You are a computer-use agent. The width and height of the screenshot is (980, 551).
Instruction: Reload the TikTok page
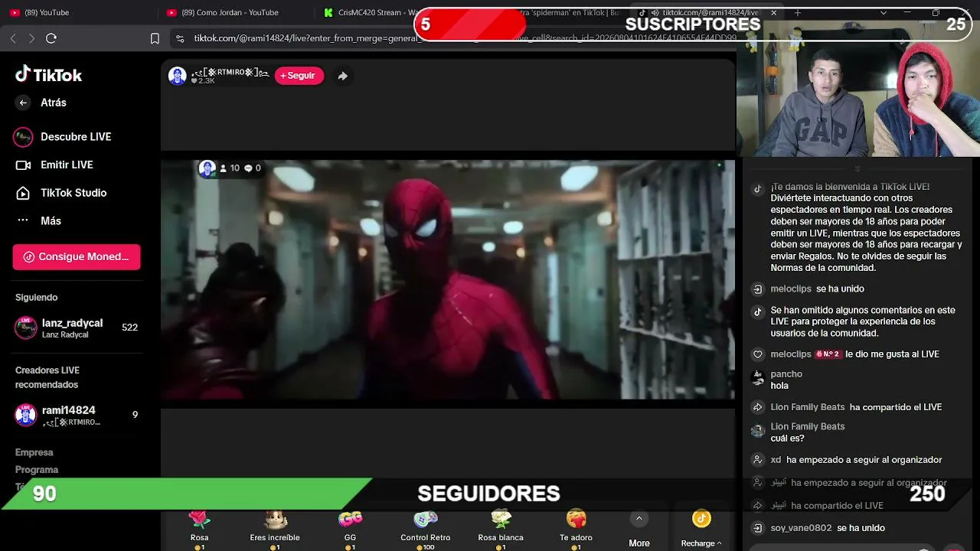coord(51,38)
